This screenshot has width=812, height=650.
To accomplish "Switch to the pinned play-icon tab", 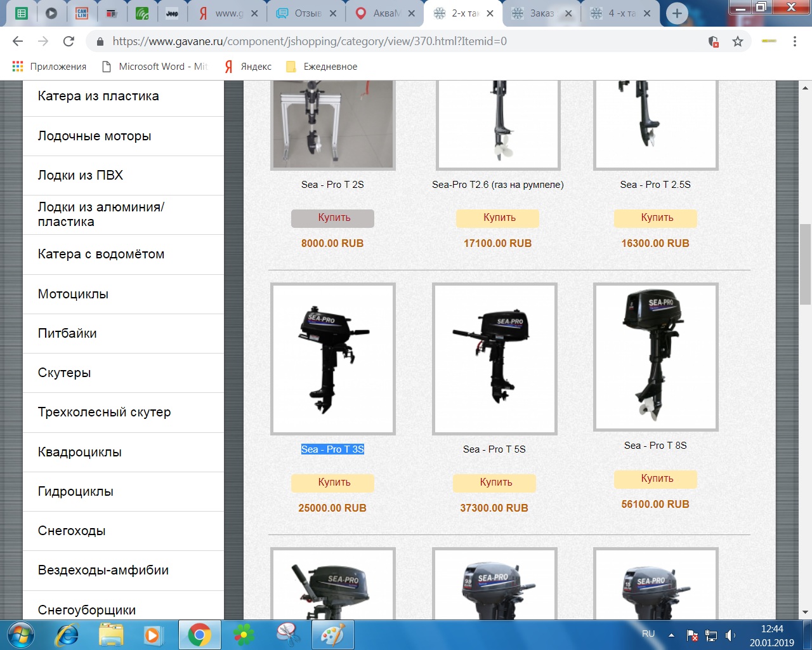I will tap(51, 13).
